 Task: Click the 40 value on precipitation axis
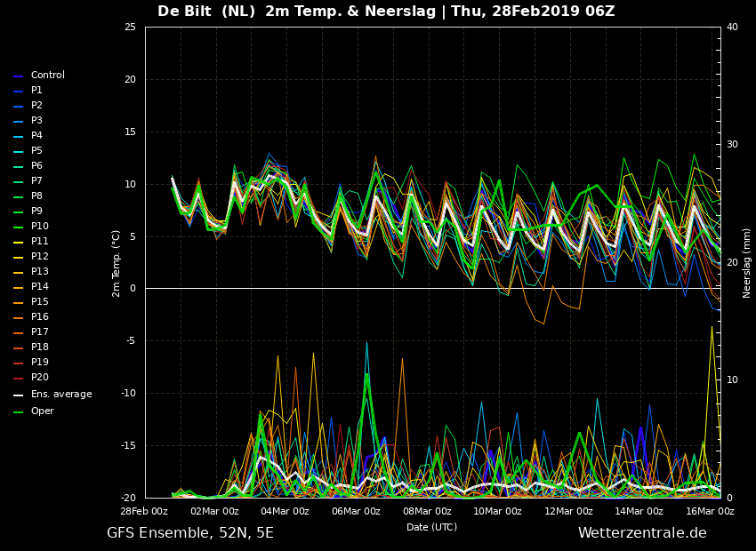click(732, 27)
